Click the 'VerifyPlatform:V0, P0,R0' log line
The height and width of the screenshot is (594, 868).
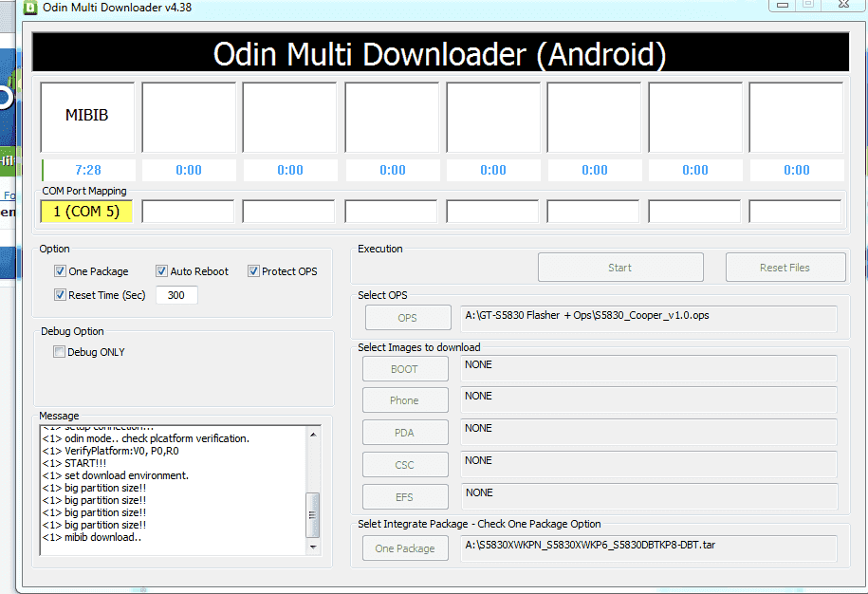[111, 451]
